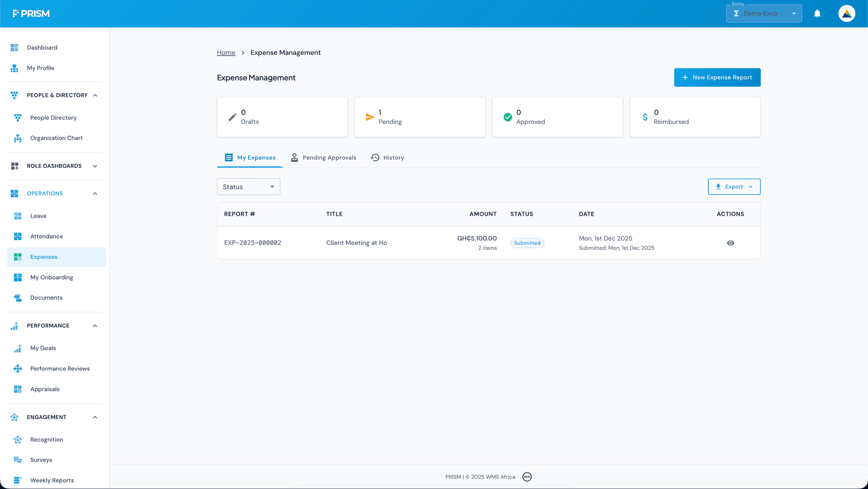
Task: Open the Export dropdown menu
Action: (x=734, y=186)
